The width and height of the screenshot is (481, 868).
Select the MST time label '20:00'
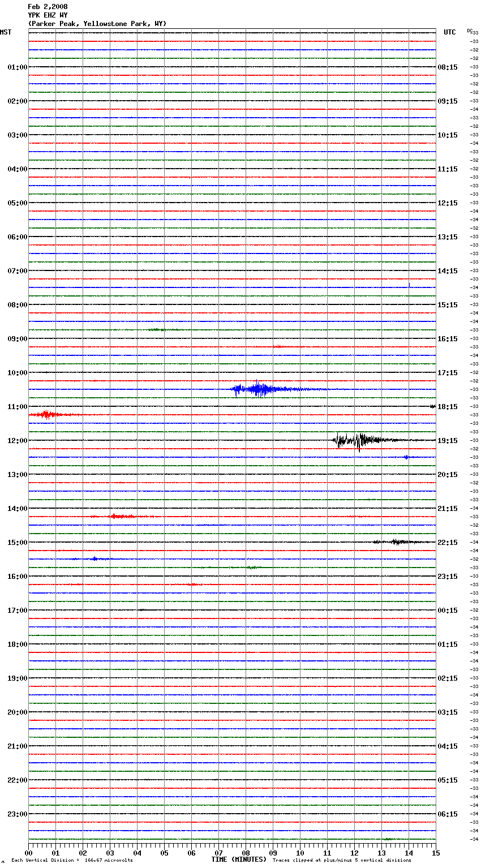[x=17, y=712]
